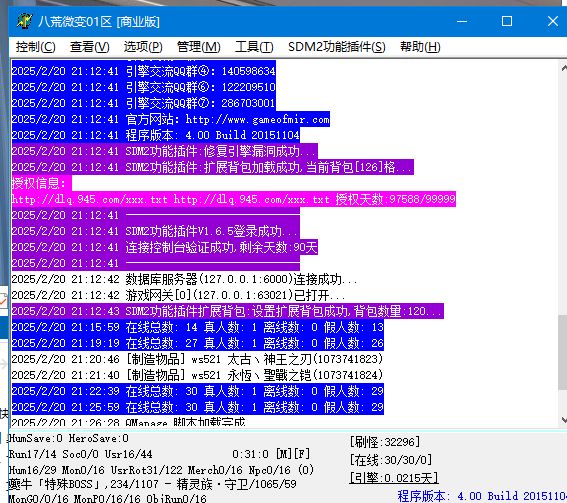Viewport: 567px width, 503px height.
Task: Click the HumSave:0 HeroSave:0 status text
Action: pyautogui.click(x=68, y=438)
